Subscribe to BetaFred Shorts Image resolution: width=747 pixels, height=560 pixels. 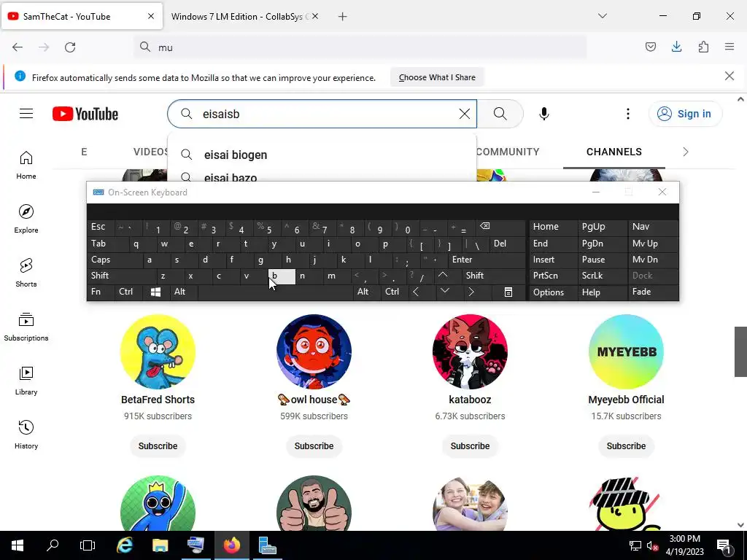coord(158,446)
